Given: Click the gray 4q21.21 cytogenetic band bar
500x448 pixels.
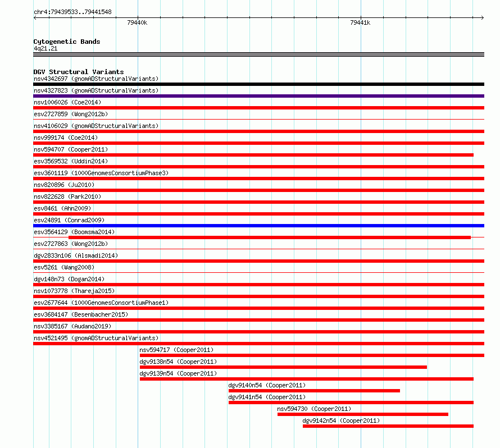Looking at the screenshot, I should point(258,54).
